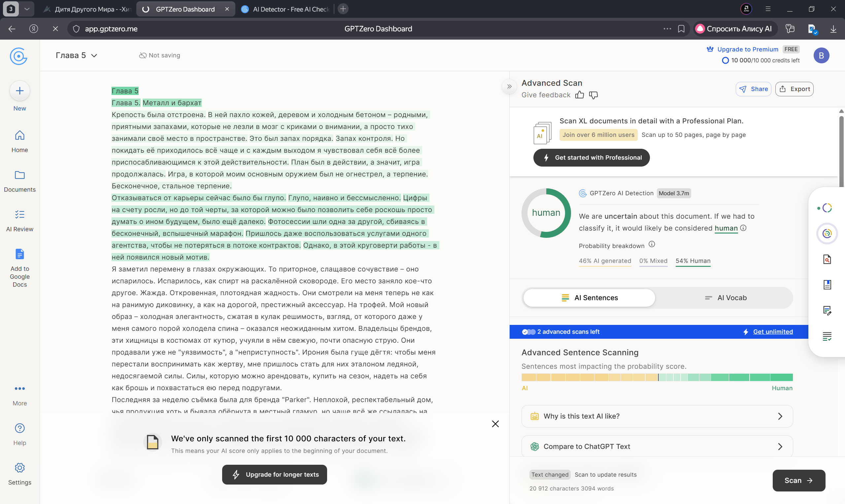Click the Get unlimited link
The height and width of the screenshot is (504, 845).
click(x=773, y=332)
